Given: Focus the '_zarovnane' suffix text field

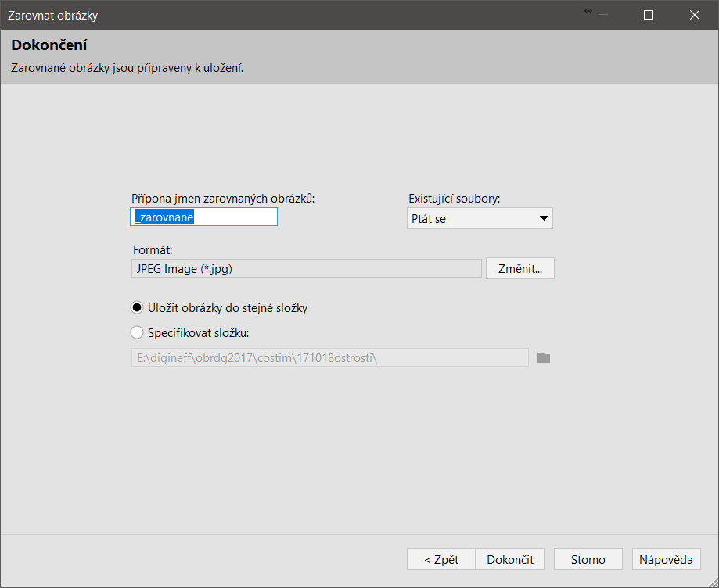Looking at the screenshot, I should 204,217.
